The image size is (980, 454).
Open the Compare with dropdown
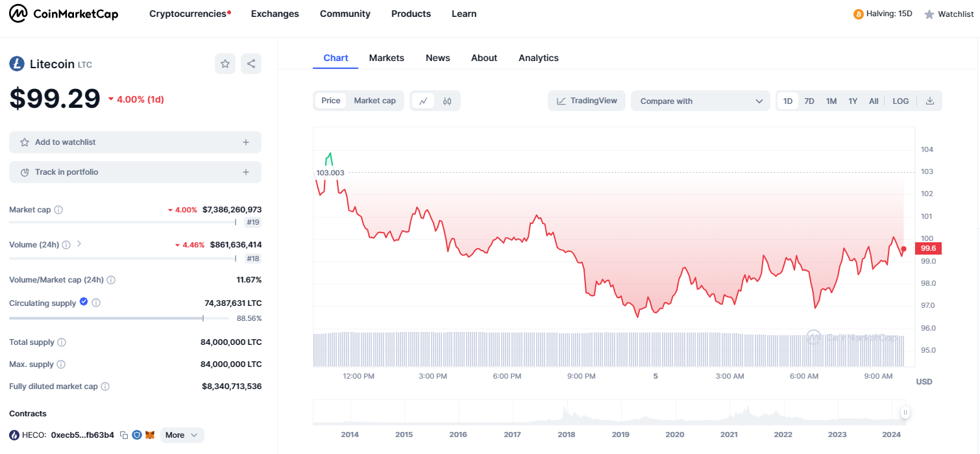coord(700,101)
